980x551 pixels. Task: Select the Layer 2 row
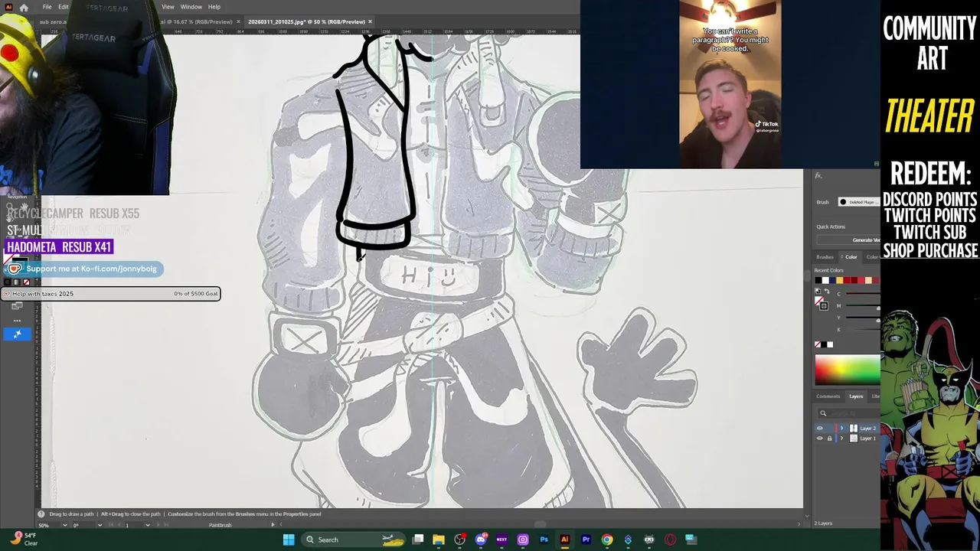(x=848, y=429)
